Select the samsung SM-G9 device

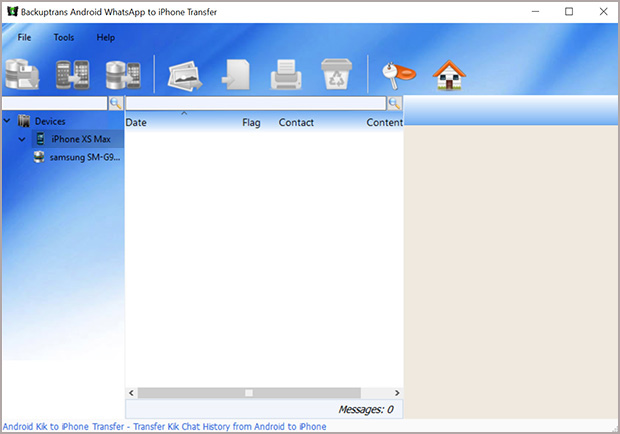(85, 158)
